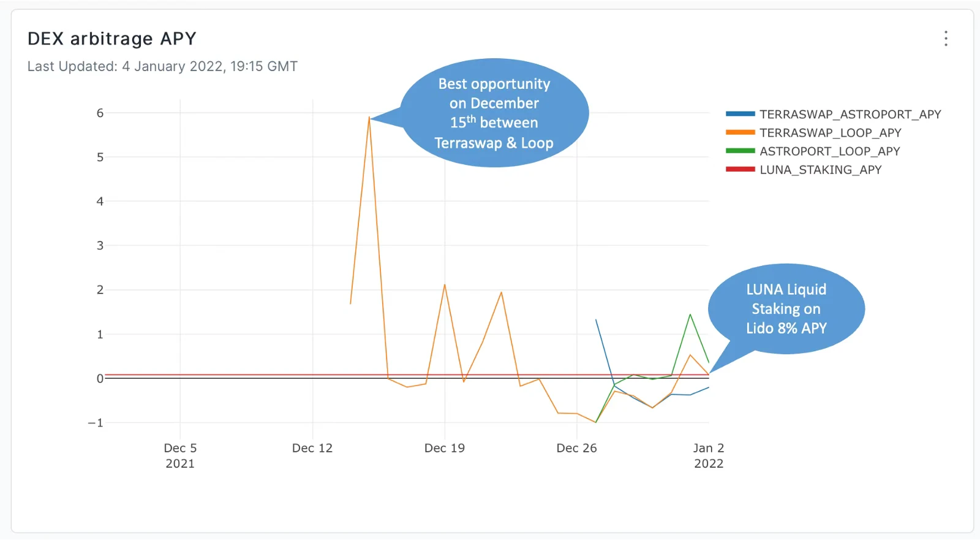Click the blue line's topmost starting point
980x540 pixels.
[x=596, y=320]
